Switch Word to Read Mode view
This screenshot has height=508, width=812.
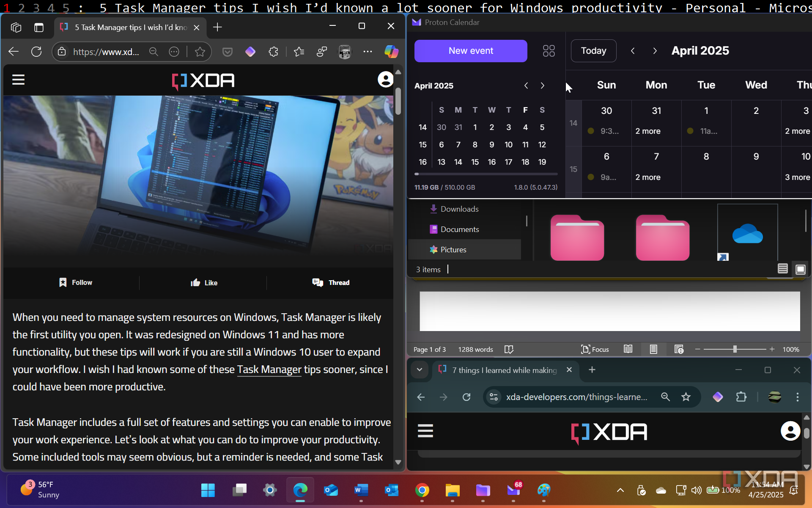628,349
